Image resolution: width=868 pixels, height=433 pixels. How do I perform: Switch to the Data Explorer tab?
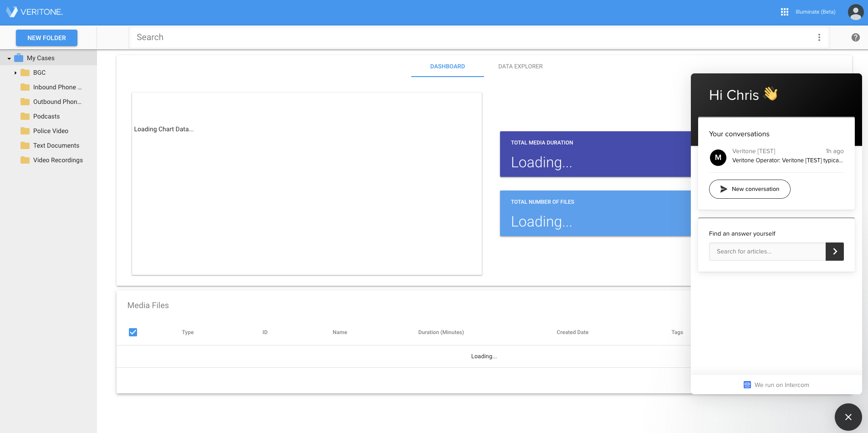pos(521,66)
